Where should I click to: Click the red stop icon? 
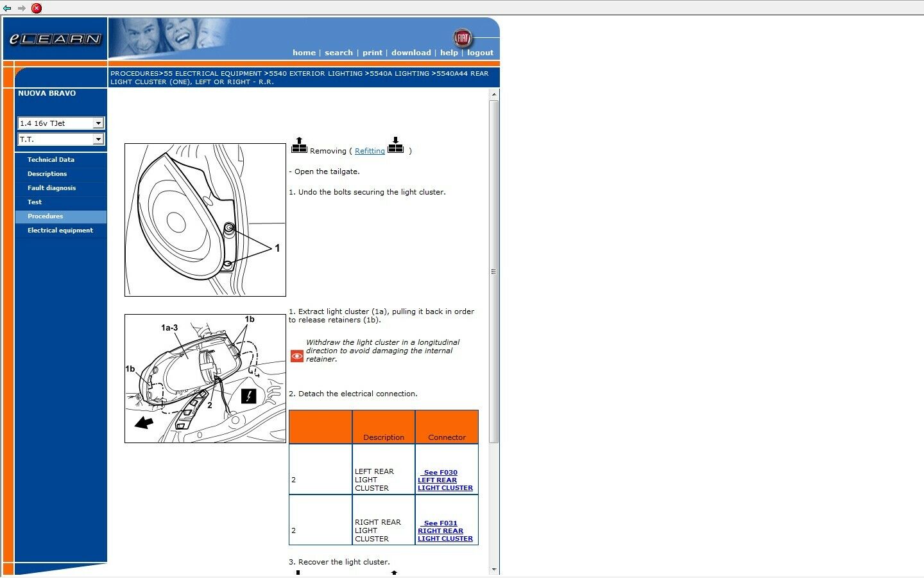tap(37, 8)
